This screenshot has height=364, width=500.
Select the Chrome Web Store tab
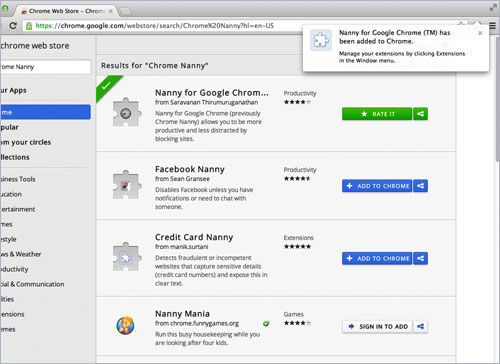click(65, 11)
